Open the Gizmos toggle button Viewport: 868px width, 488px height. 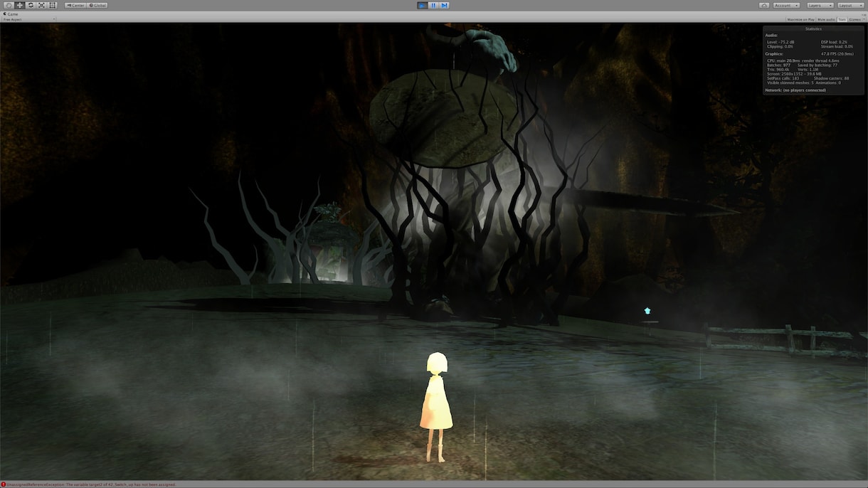854,19
